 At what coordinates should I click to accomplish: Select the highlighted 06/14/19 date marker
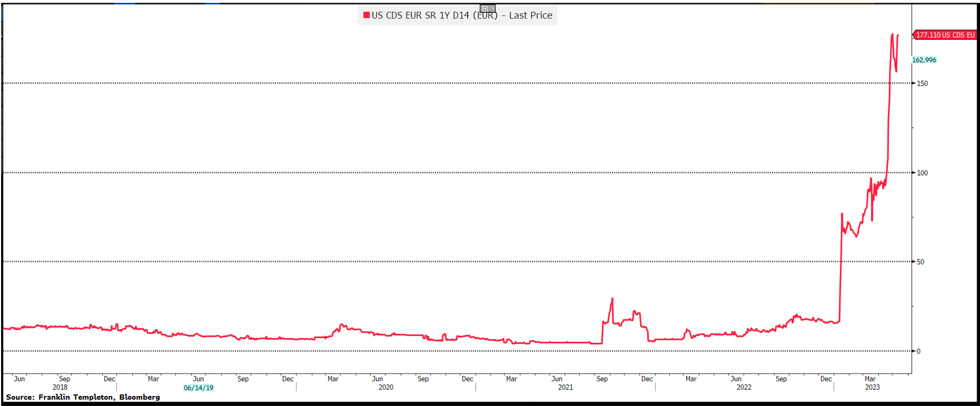pyautogui.click(x=198, y=388)
